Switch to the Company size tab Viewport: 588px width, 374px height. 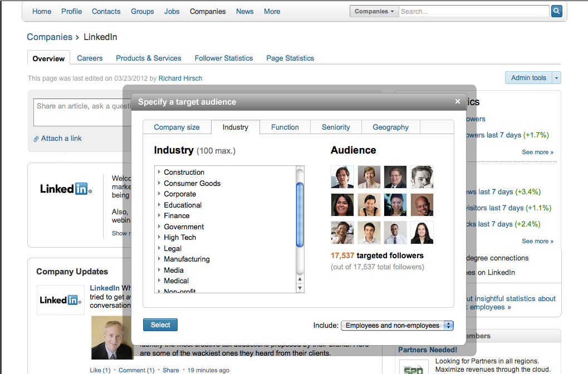[x=177, y=127]
